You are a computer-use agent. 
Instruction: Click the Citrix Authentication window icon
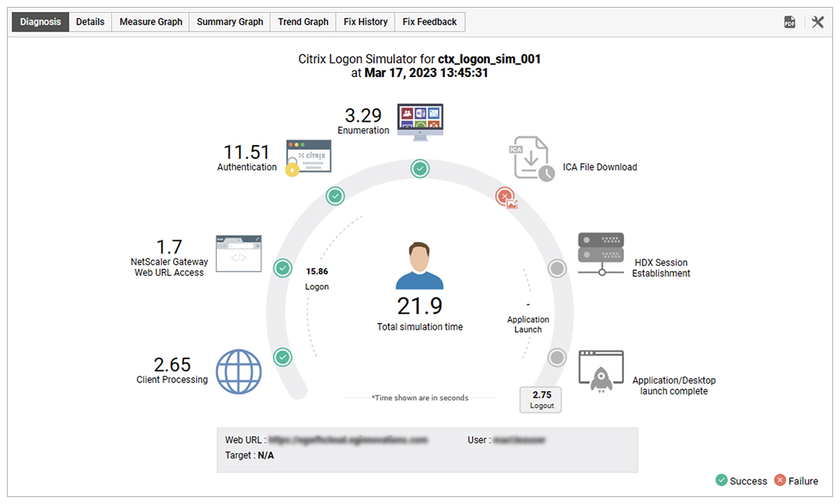pyautogui.click(x=308, y=157)
